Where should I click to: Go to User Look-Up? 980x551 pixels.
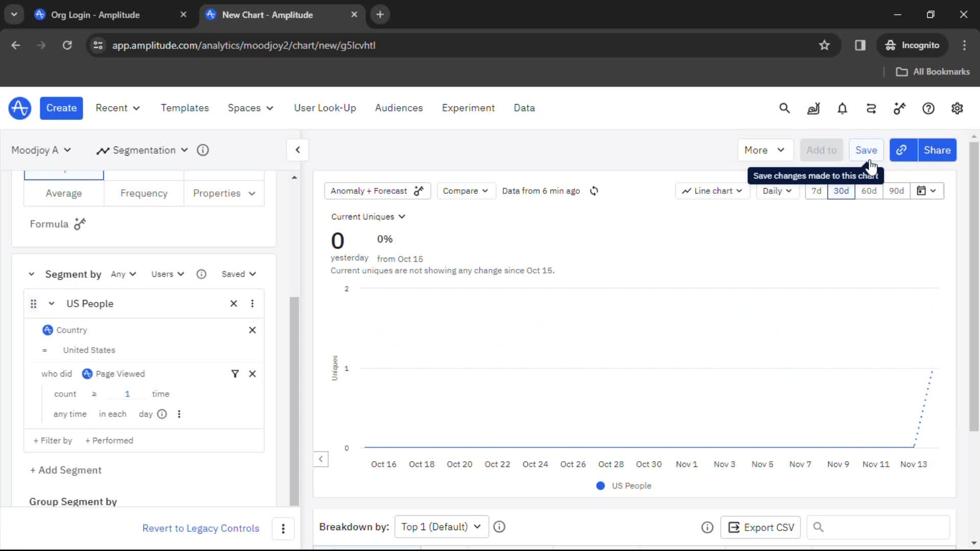point(325,108)
